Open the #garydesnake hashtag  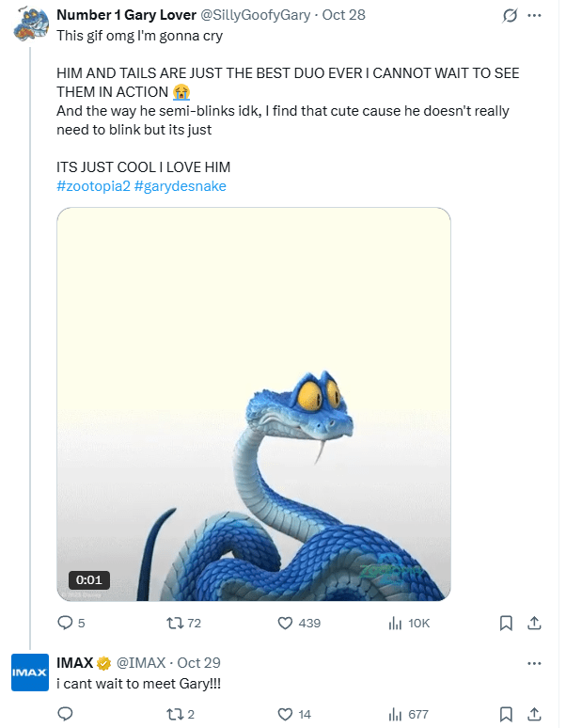point(181,186)
